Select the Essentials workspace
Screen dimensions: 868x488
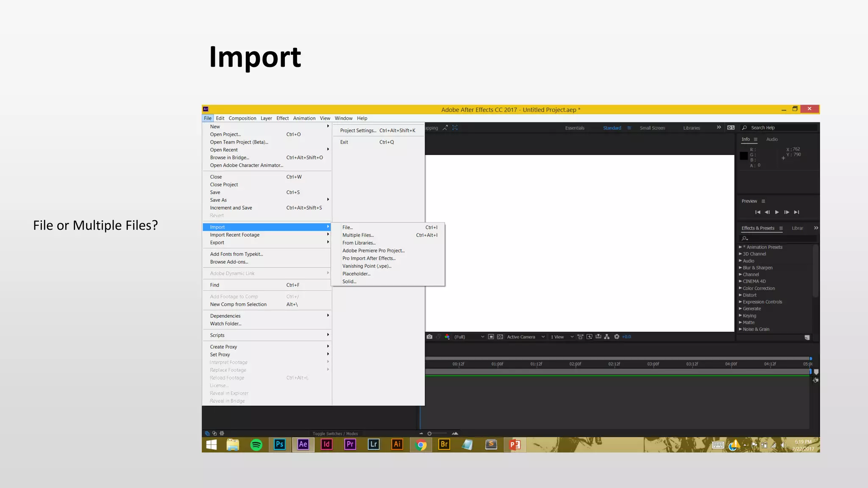tap(575, 128)
